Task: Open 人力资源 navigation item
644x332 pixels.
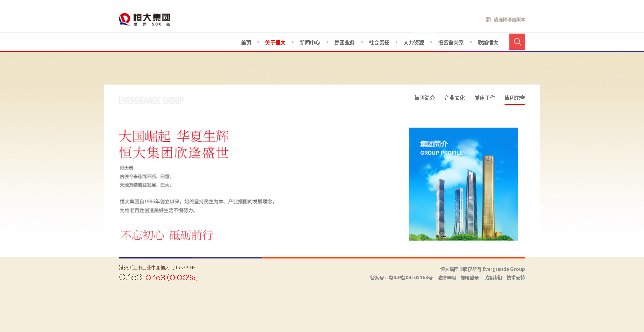Action: [414, 43]
